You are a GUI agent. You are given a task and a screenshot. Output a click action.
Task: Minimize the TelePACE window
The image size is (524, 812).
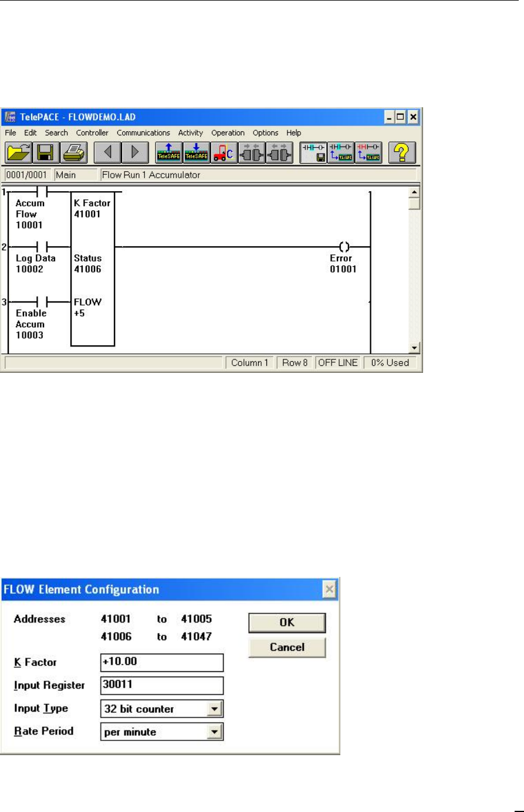coord(391,117)
